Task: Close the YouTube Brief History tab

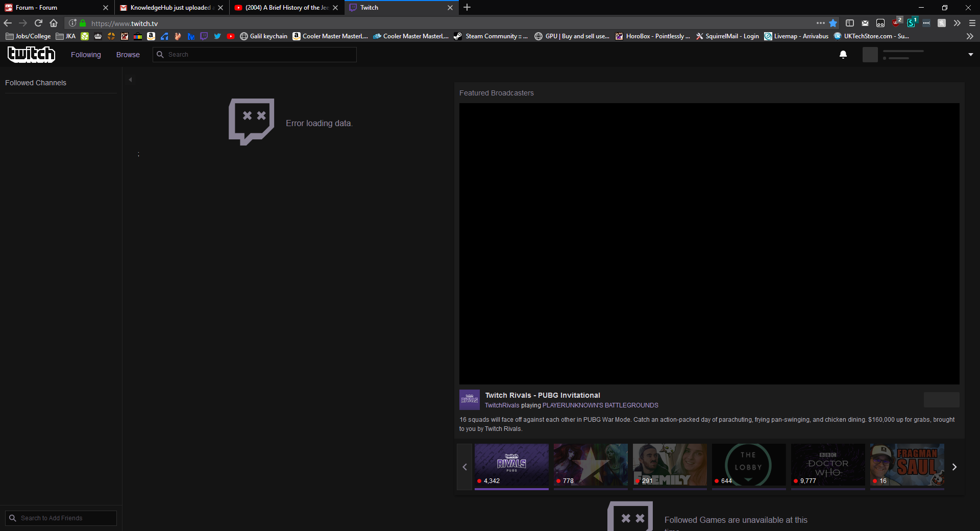Action: [335, 8]
